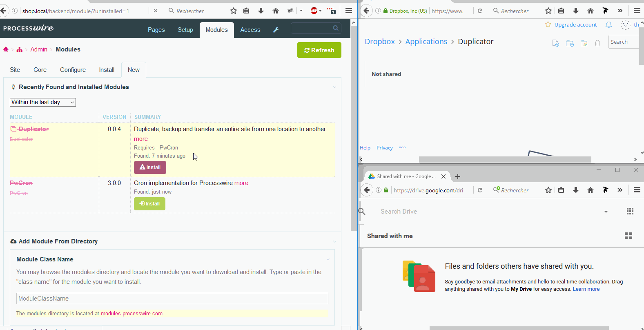Open dropdown arrow beside the fly icon in toolbar
This screenshot has height=330, width=644.
pyautogui.click(x=301, y=11)
